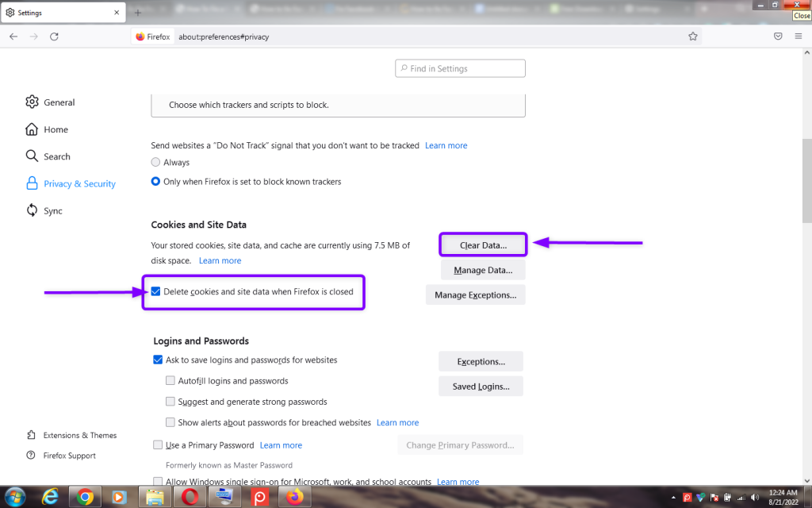
Task: Click the volume speaker tray icon
Action: click(755, 498)
